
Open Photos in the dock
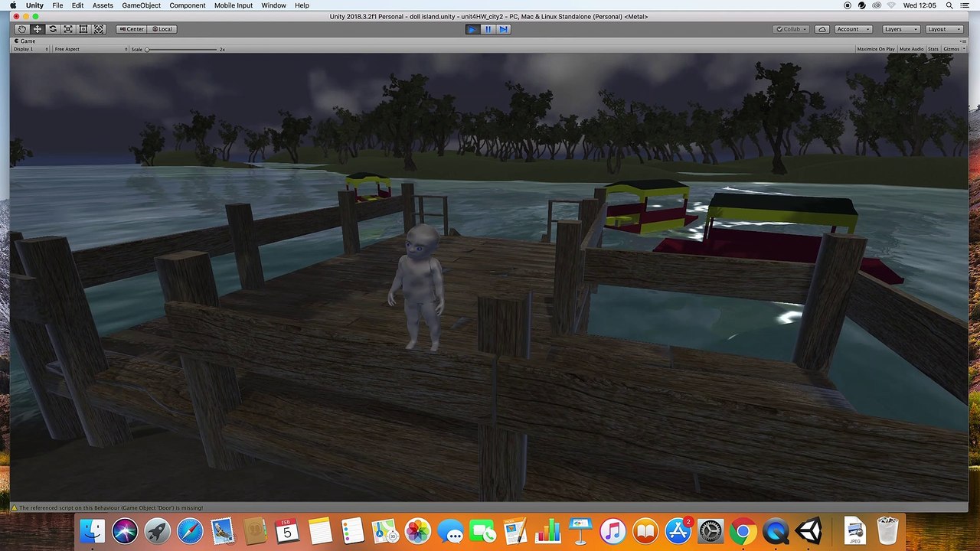coord(418,530)
